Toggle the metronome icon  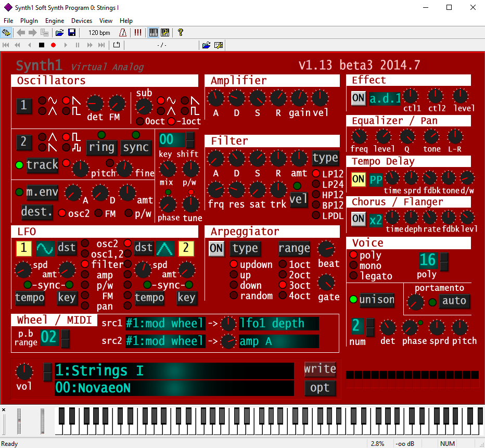123,32
